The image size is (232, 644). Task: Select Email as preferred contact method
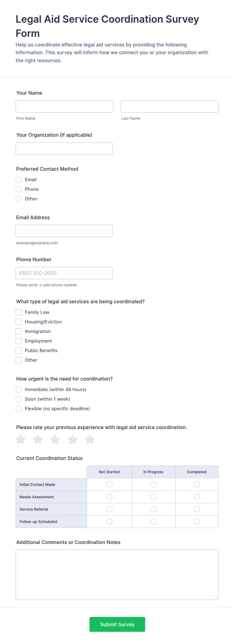point(19,180)
